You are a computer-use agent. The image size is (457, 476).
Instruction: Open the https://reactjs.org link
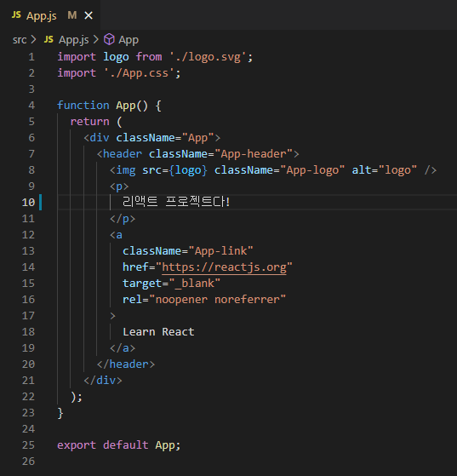(x=225, y=267)
